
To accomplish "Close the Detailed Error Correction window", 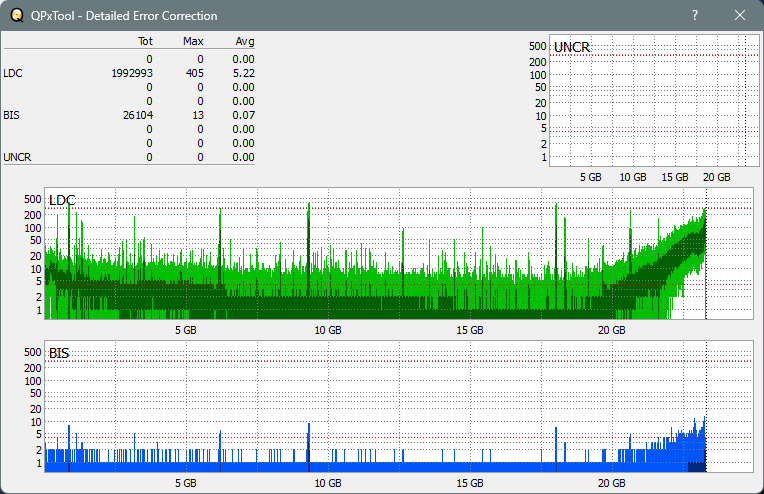I will tap(740, 15).
